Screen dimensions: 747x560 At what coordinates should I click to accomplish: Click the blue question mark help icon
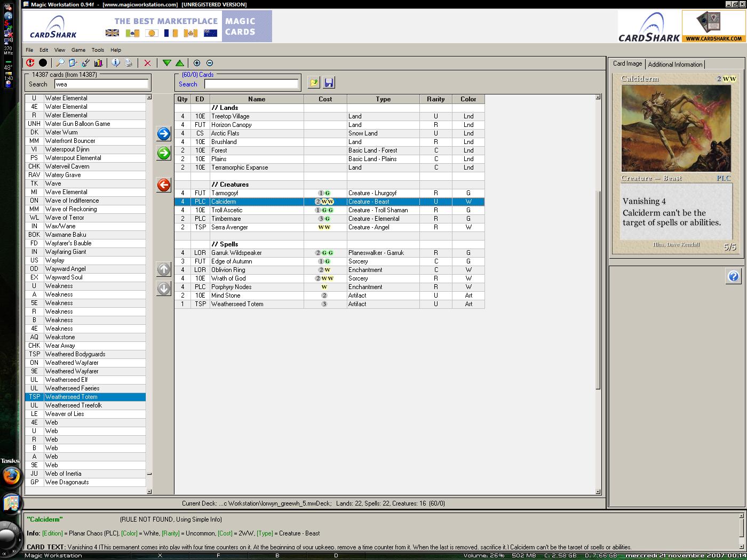click(733, 276)
